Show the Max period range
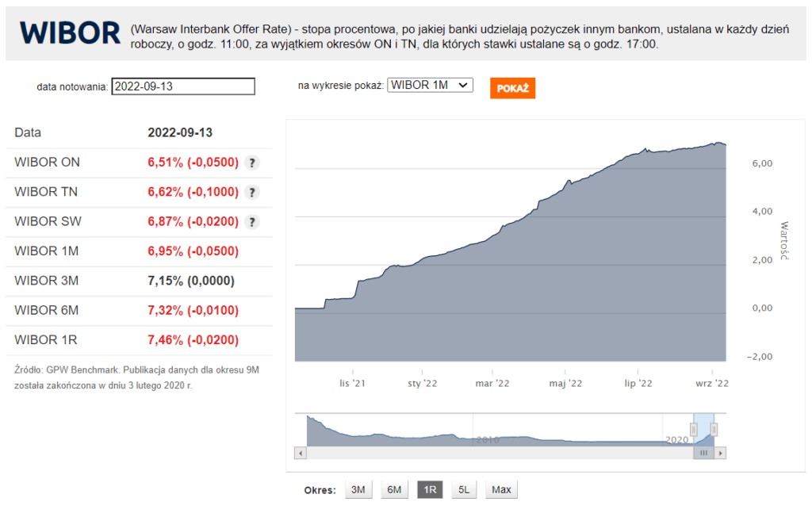The width and height of the screenshot is (812, 517). coord(501,490)
